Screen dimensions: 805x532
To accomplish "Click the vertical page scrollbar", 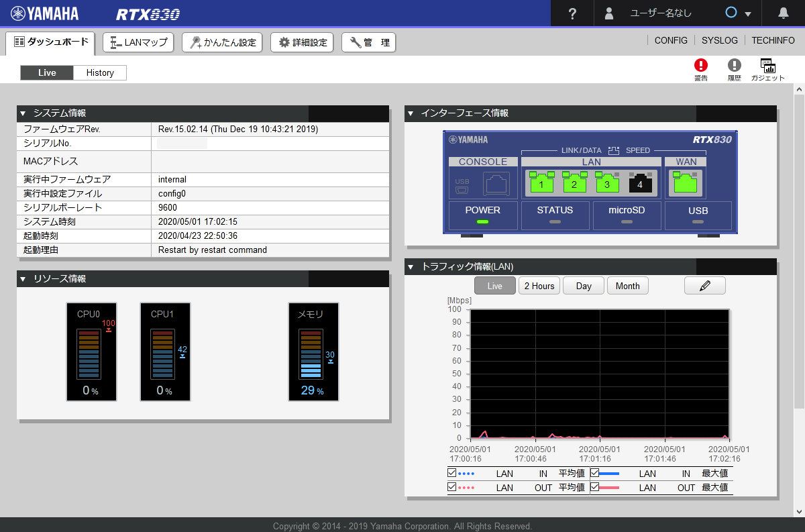I will coord(799,268).
